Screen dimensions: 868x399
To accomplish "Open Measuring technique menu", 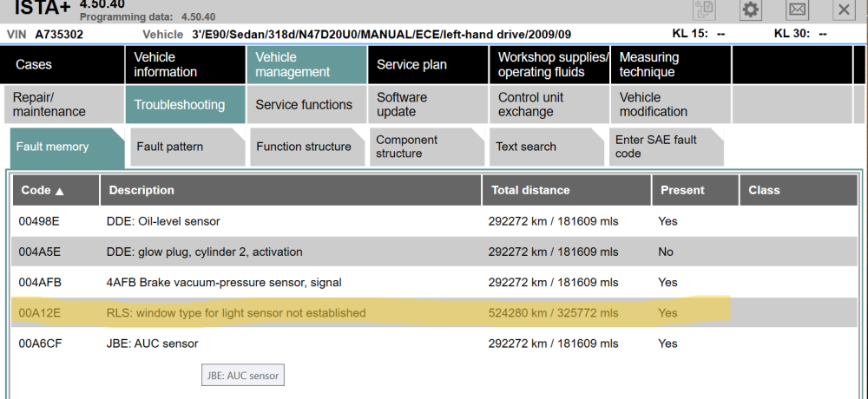I will (x=670, y=65).
